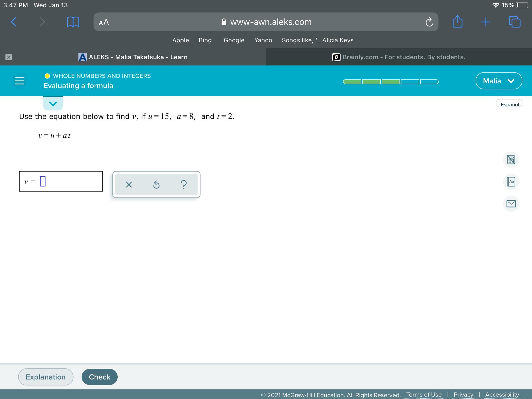This screenshot has width=532, height=399.
Task: Open the Explanation button
Action: 46,377
